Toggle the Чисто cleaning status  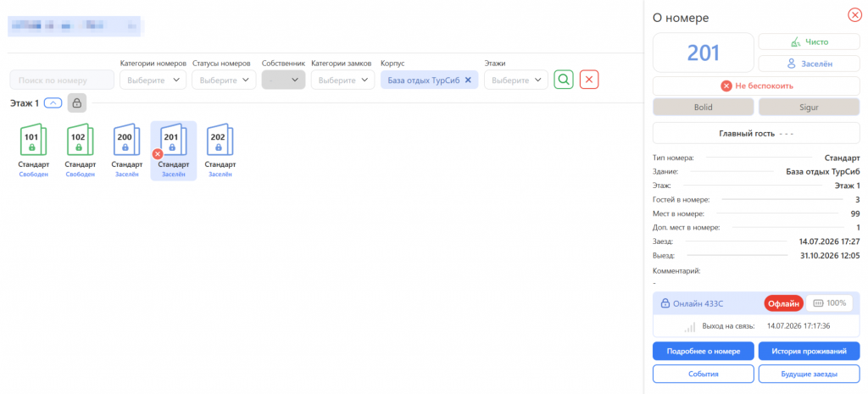click(809, 42)
